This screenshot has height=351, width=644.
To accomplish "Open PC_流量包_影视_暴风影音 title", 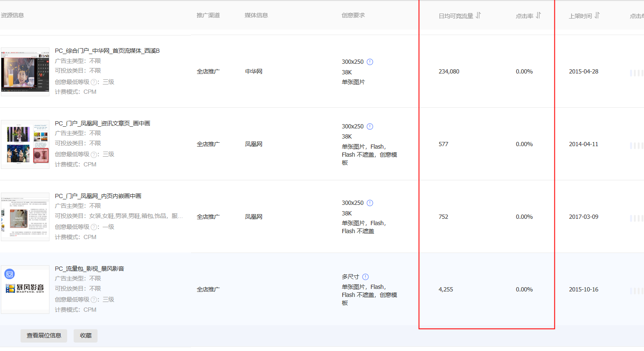I will coord(90,269).
